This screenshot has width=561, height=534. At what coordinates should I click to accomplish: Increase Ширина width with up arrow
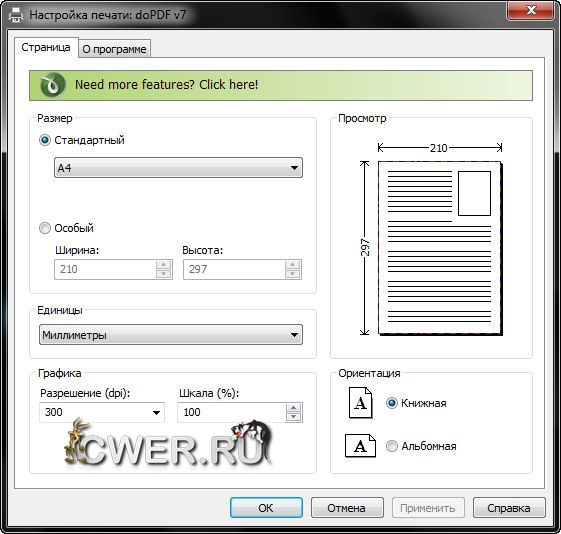(164, 265)
